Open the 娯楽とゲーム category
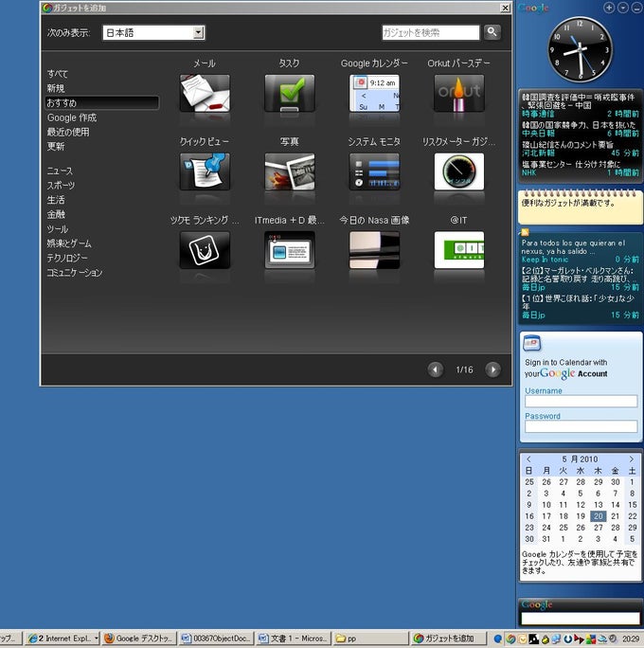644x648 pixels. click(x=69, y=243)
